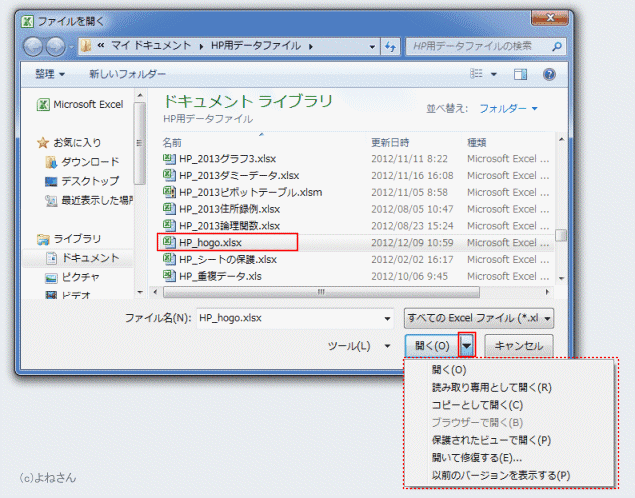Click the view mode icon in toolbar
Image resolution: width=635 pixels, height=498 pixels.
point(476,74)
